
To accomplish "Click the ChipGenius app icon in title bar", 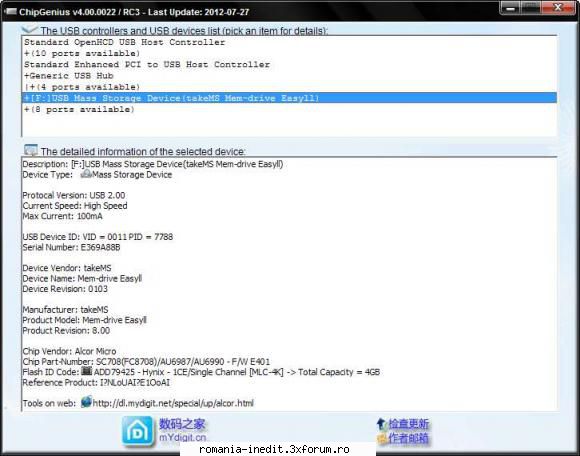I will click(10, 11).
